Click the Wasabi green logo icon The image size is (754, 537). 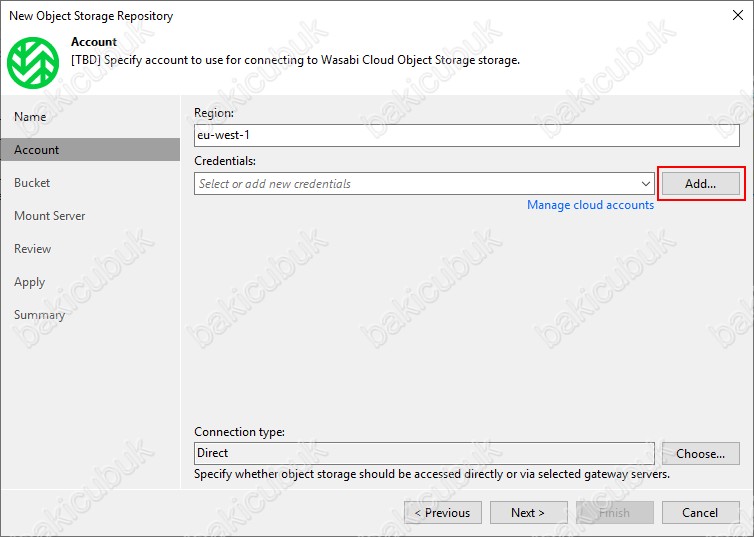(x=33, y=63)
